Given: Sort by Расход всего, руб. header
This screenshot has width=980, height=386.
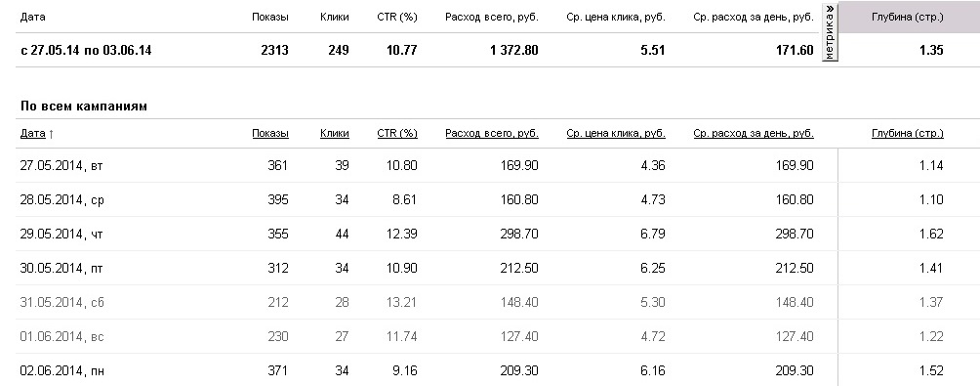Looking at the screenshot, I should (x=492, y=133).
